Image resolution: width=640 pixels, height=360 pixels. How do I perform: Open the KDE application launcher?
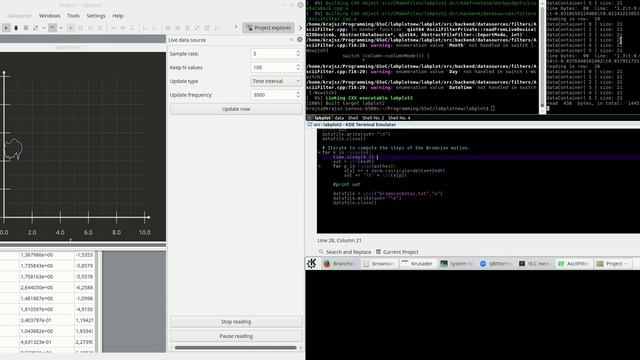pyautogui.click(x=312, y=264)
